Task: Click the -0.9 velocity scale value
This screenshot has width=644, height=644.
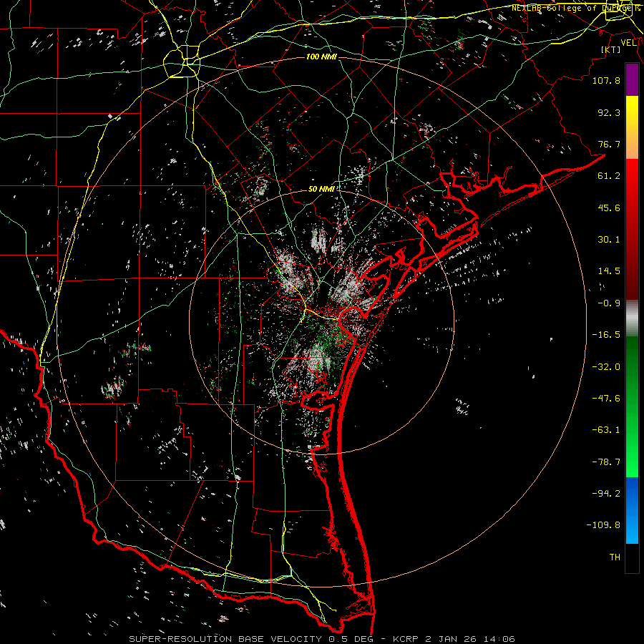Action: [609, 303]
